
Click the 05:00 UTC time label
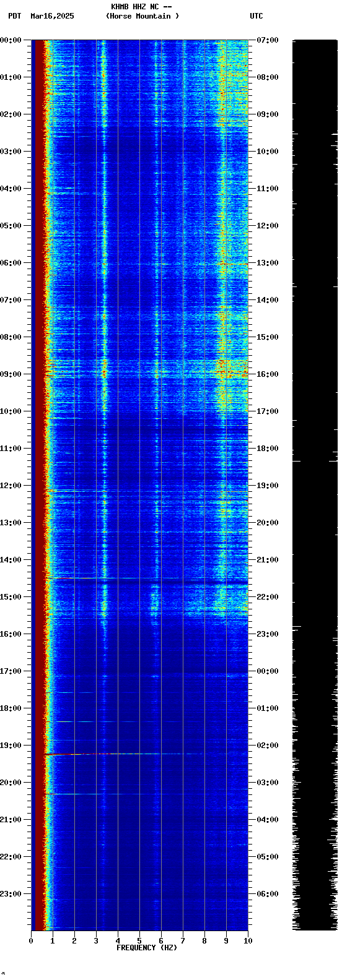point(268,857)
